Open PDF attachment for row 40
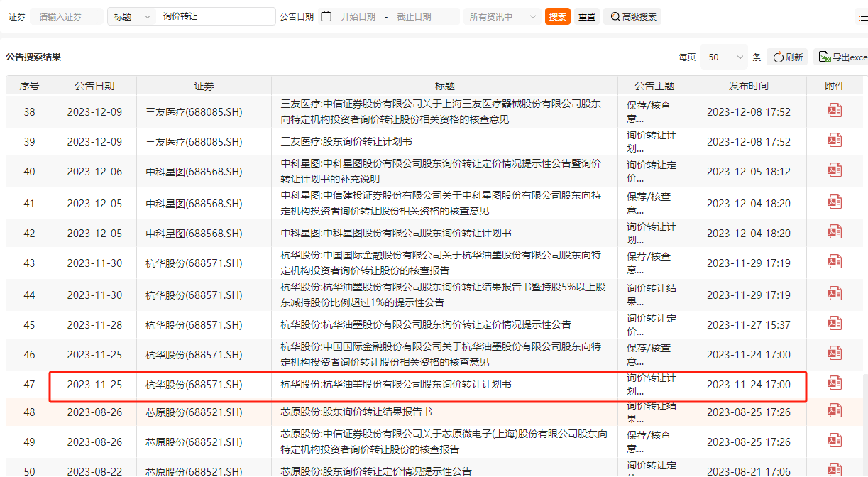Viewport: 868px width, 477px height. point(835,170)
